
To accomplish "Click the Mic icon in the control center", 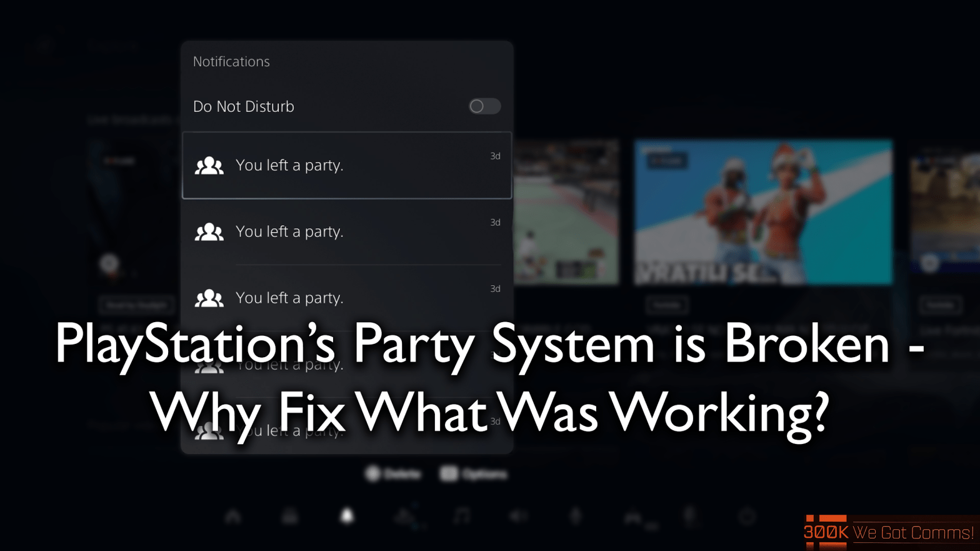I will coord(576,517).
